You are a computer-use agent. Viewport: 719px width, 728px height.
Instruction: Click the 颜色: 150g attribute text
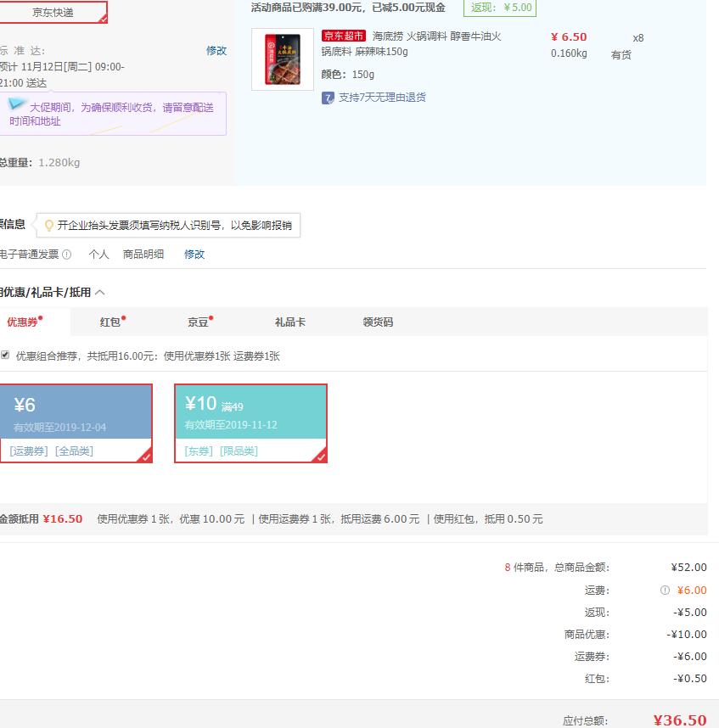348,75
